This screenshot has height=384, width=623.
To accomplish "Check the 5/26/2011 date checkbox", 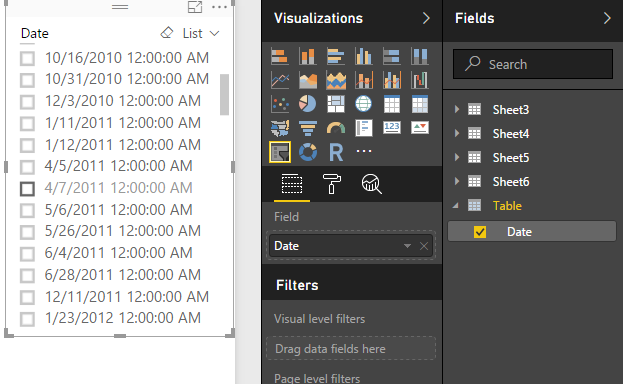I will click(27, 232).
